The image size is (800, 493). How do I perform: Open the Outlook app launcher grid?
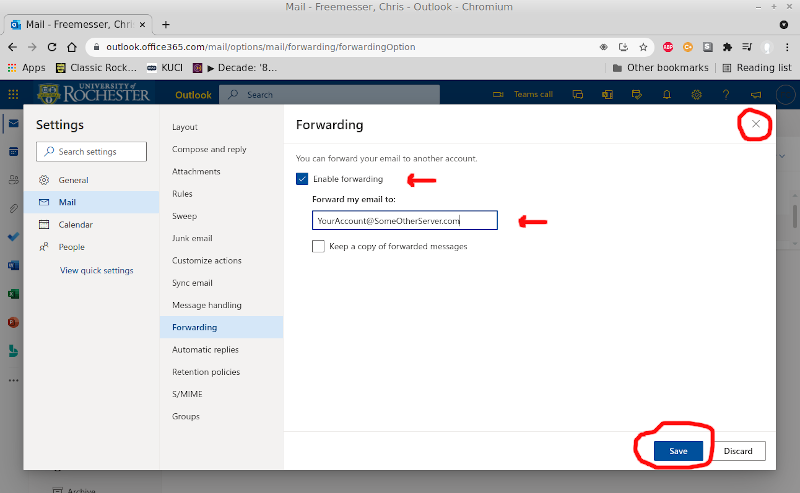pyautogui.click(x=13, y=94)
